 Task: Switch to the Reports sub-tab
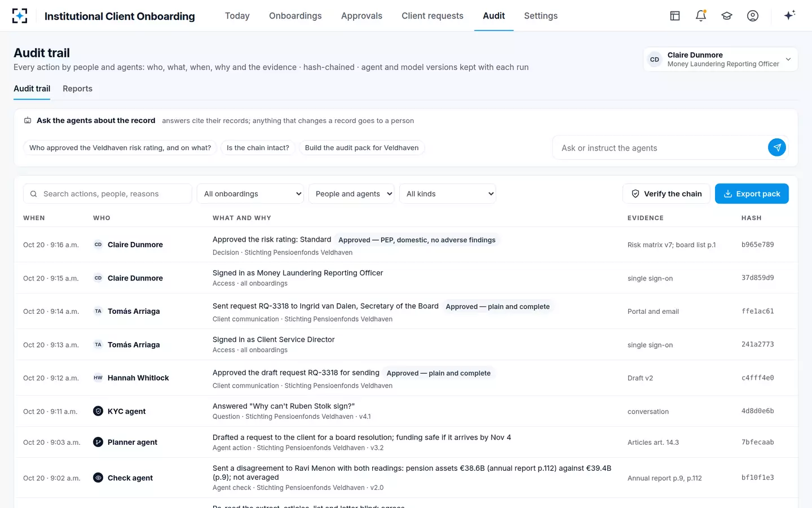click(x=78, y=89)
